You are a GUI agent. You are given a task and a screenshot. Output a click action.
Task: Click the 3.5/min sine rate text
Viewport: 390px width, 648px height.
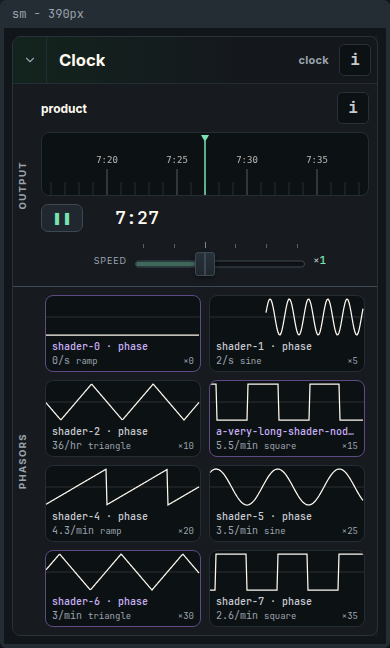coord(251,531)
